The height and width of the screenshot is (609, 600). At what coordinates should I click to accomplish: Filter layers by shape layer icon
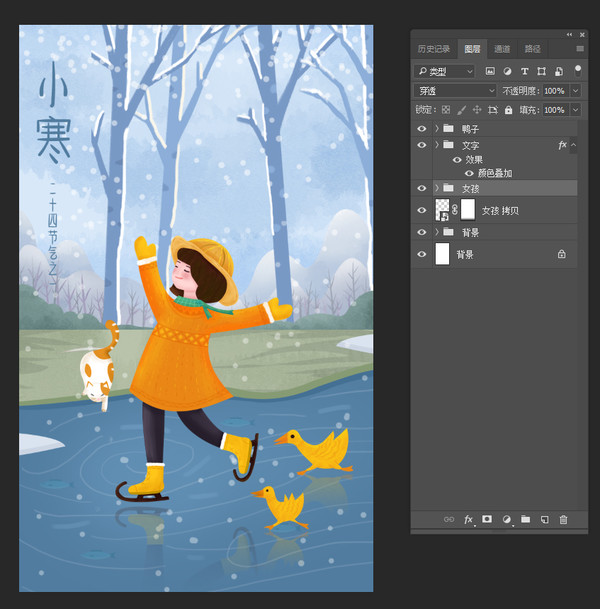tap(541, 71)
